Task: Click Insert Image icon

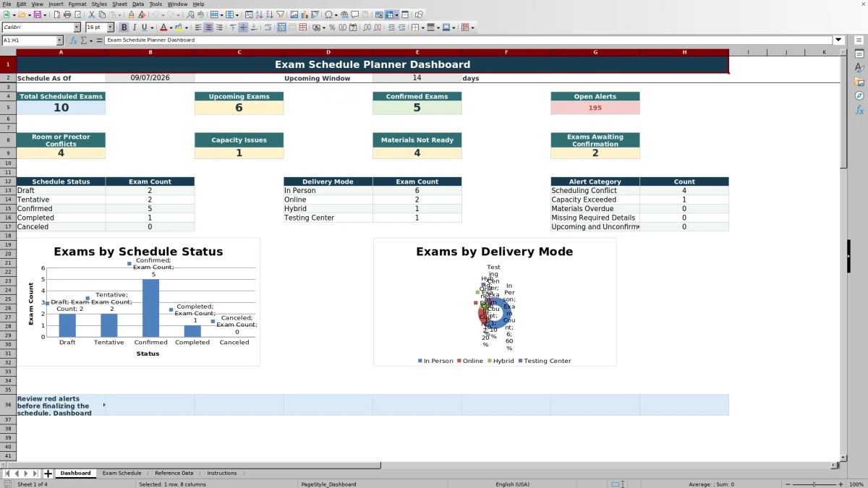Action: pyautogui.click(x=294, y=14)
